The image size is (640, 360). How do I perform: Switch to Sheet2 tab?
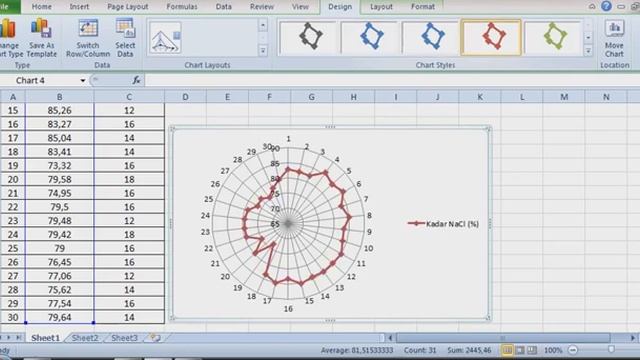pos(85,338)
